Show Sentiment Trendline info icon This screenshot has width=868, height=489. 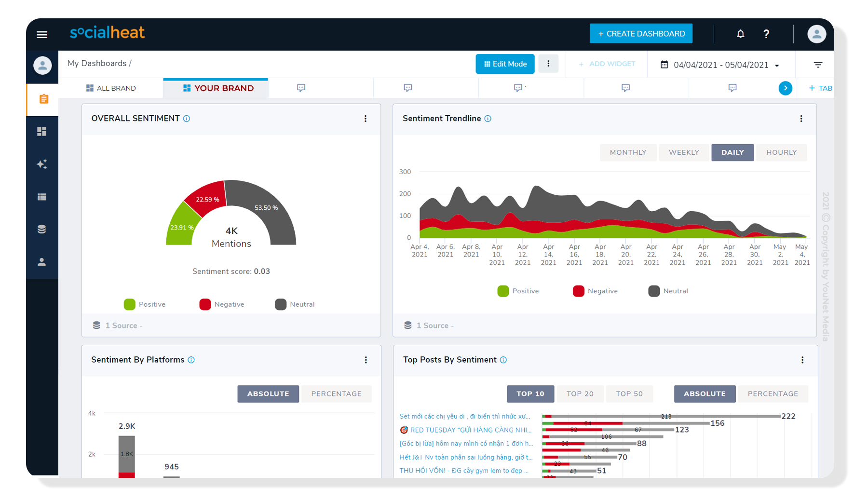[x=488, y=119]
